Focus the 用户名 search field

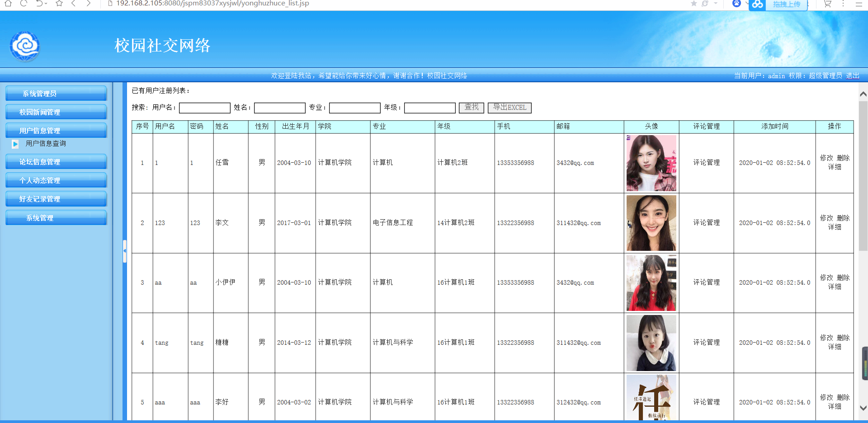click(205, 108)
